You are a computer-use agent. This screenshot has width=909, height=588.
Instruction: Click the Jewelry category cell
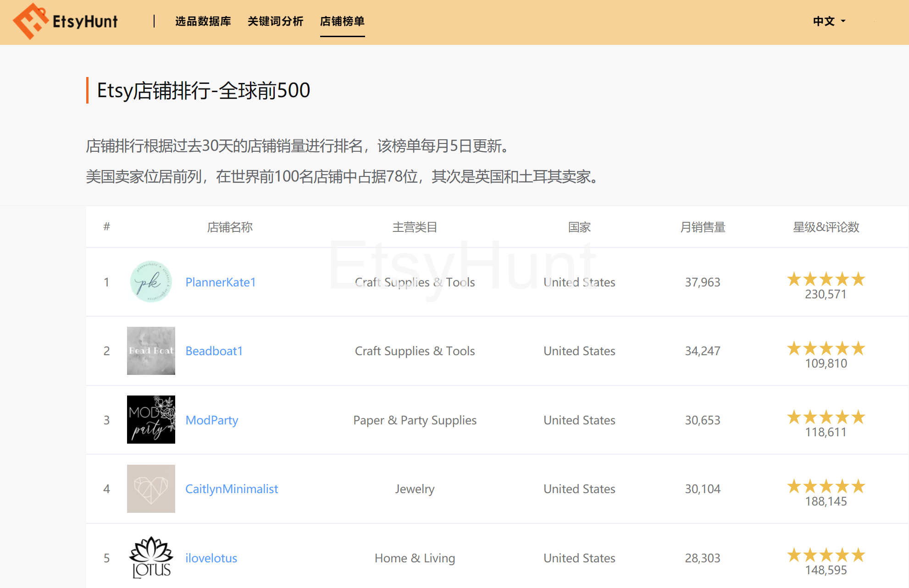coord(415,489)
